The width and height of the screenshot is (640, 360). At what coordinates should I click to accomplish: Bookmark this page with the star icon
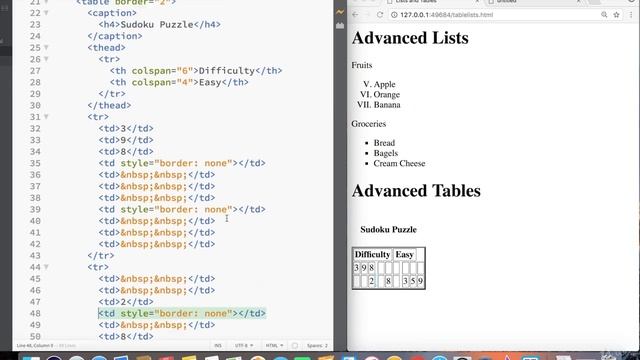coord(616,15)
